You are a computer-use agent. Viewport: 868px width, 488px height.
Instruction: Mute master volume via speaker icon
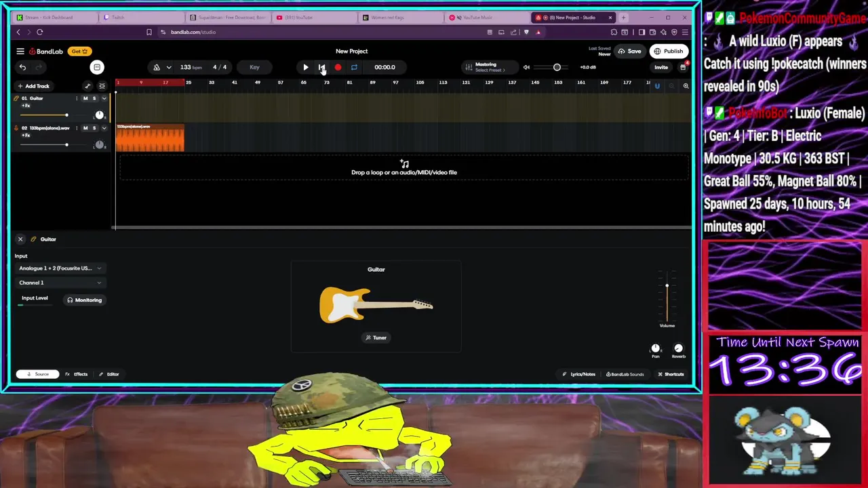[x=526, y=67]
